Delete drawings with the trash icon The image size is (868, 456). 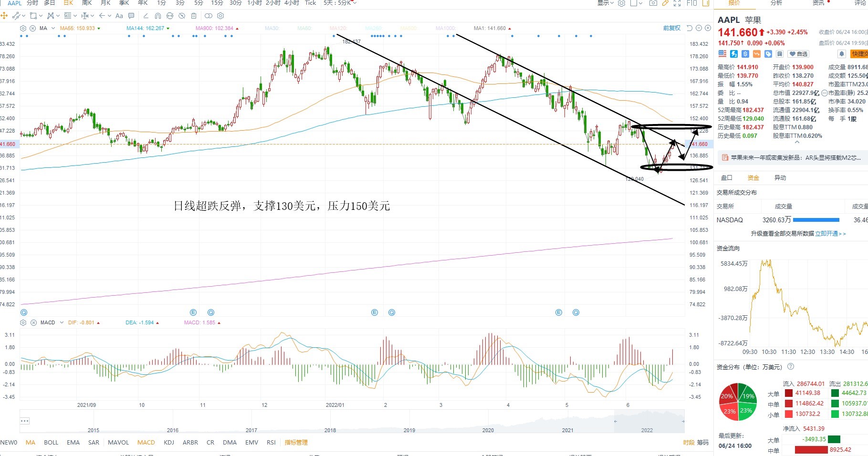click(x=194, y=16)
